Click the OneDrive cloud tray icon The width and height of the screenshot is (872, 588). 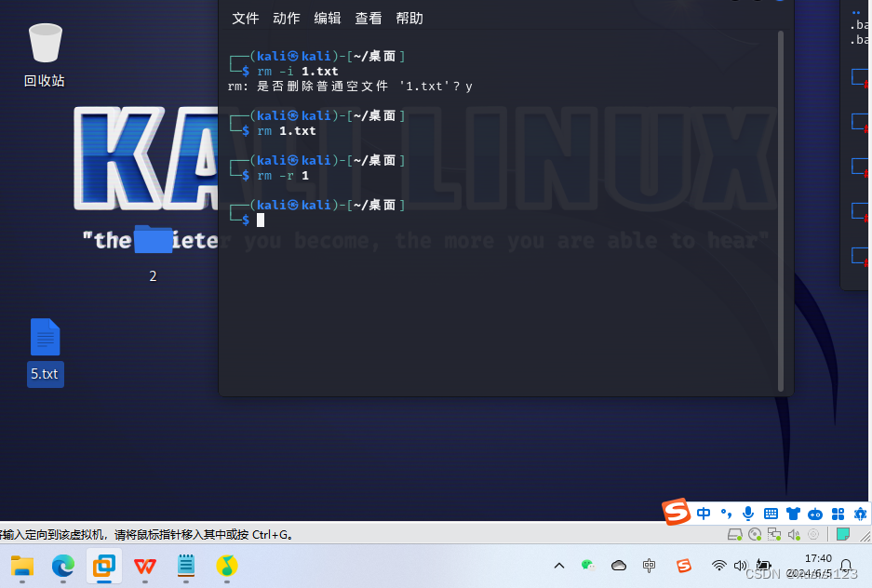coord(619,566)
